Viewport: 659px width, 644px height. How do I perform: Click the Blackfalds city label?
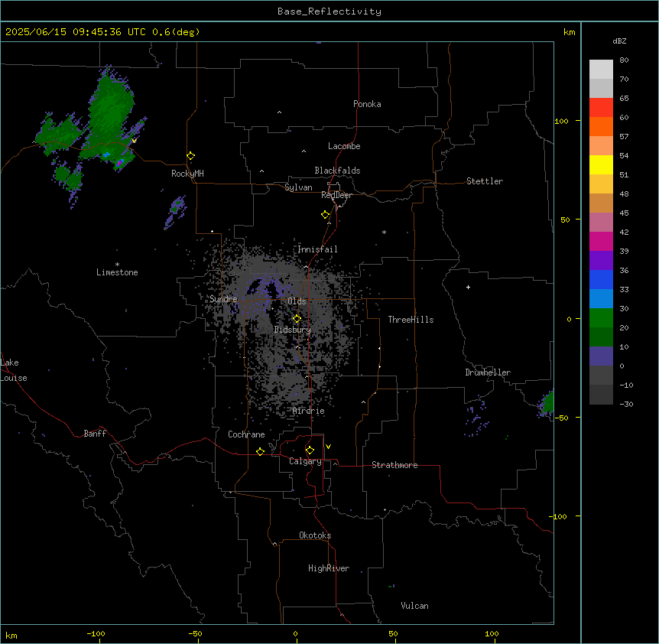[x=337, y=171]
